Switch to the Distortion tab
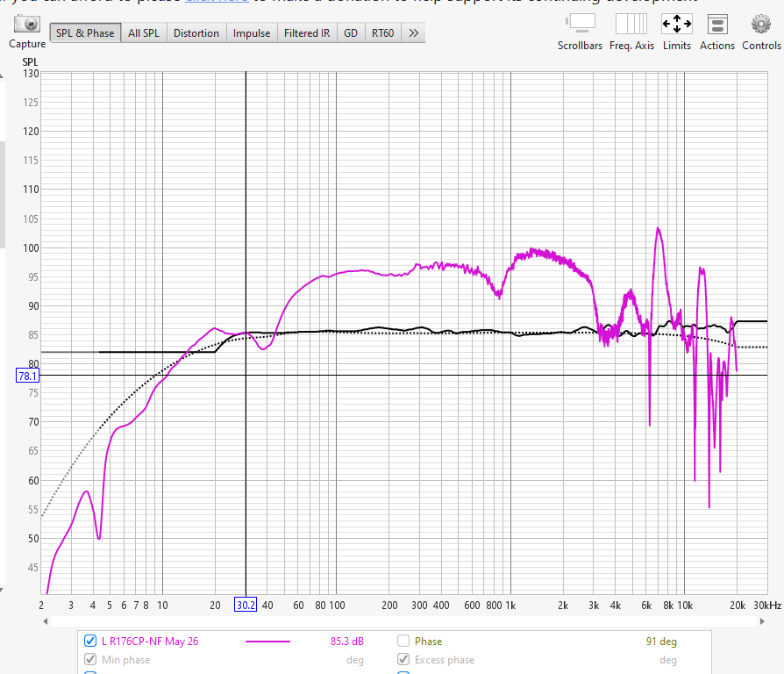 [x=196, y=33]
